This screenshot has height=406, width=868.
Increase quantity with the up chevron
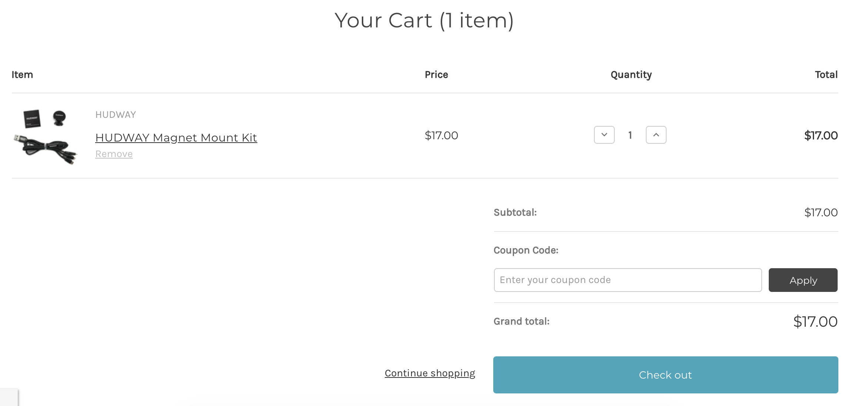[x=656, y=135]
